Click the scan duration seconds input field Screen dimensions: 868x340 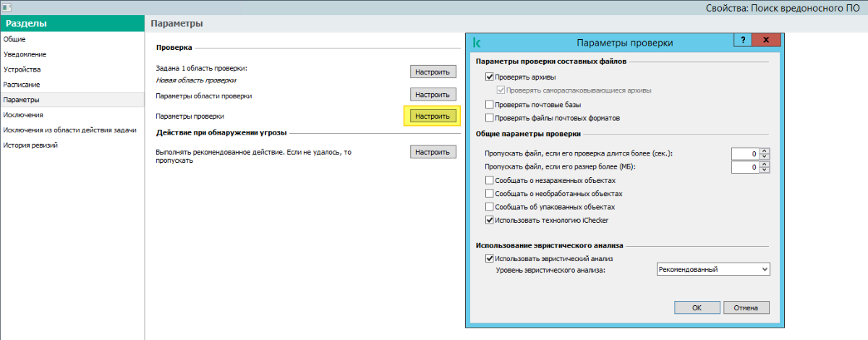tap(745, 154)
